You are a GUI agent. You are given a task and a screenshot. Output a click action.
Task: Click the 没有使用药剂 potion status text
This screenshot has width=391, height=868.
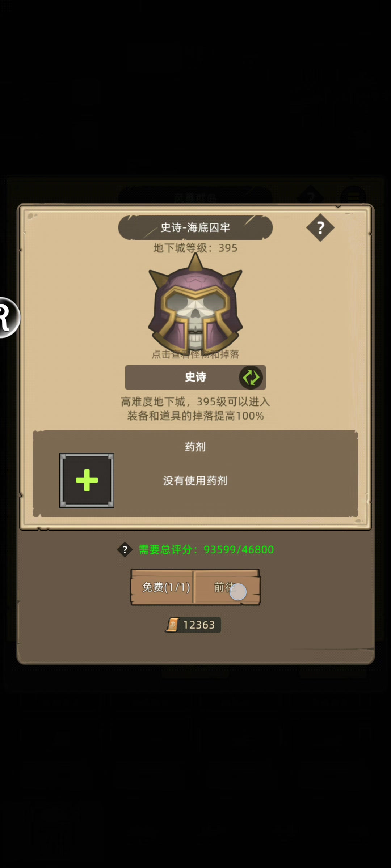point(195,481)
